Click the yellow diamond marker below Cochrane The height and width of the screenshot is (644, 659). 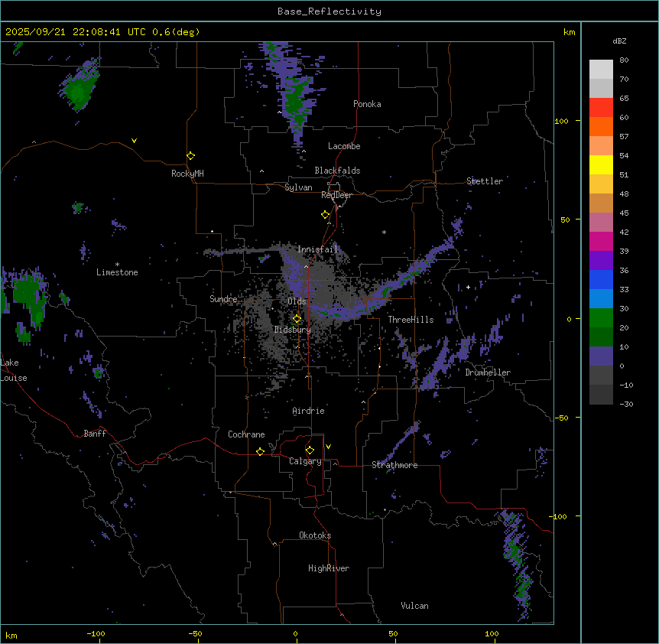tap(260, 451)
